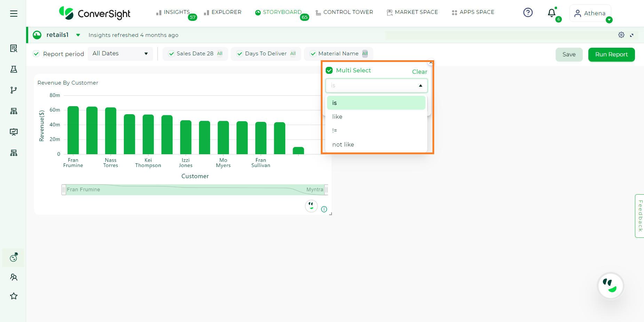Click the Run Report button
Screen dimensions: 644x322
click(x=611, y=54)
